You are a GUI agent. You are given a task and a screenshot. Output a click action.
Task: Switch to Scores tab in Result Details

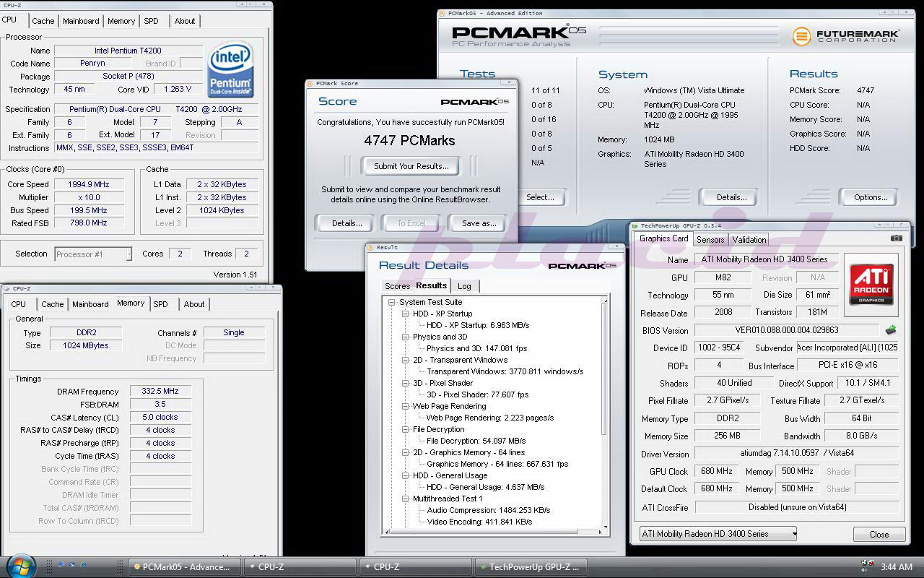(397, 286)
